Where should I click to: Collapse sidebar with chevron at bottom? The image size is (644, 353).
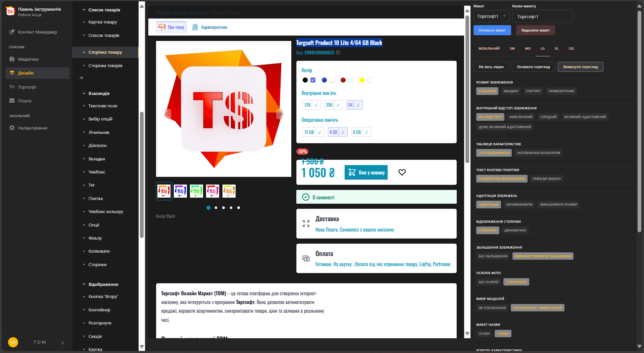pyautogui.click(x=63, y=343)
